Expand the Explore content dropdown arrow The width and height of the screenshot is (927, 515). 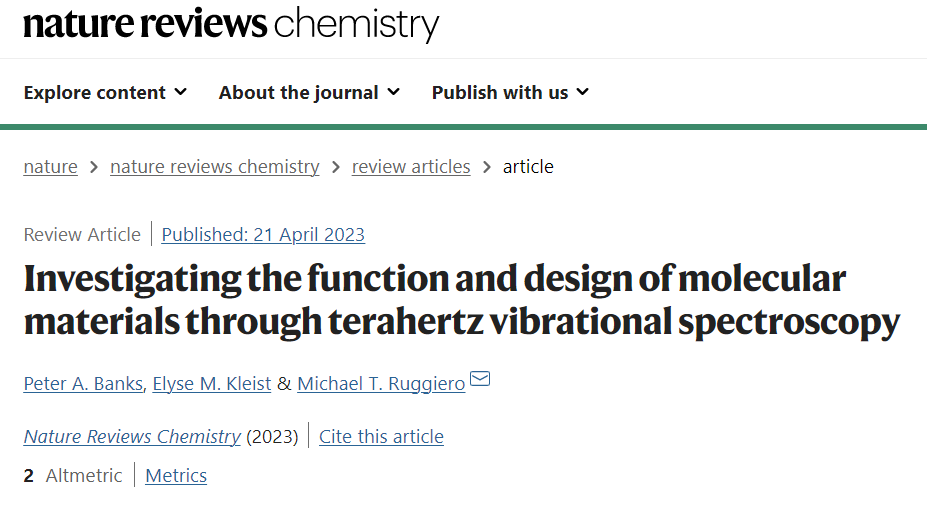pyautogui.click(x=181, y=92)
